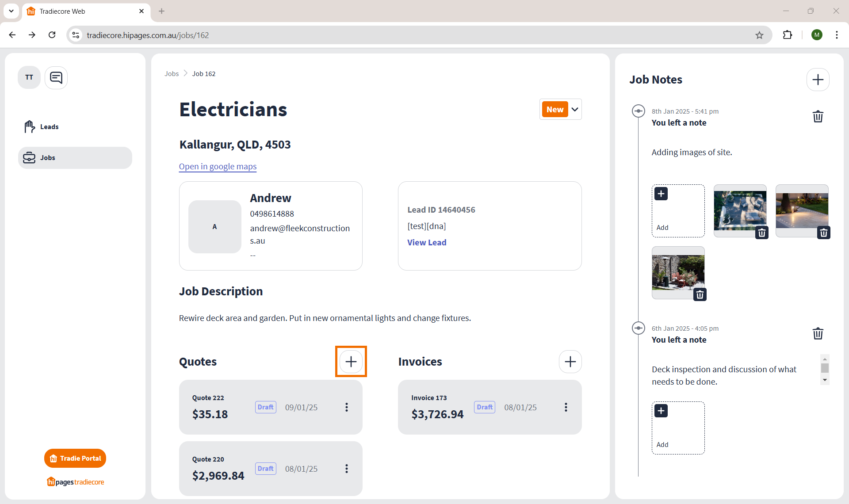Add a new job note with the plus icon
The image size is (849, 504).
click(818, 80)
